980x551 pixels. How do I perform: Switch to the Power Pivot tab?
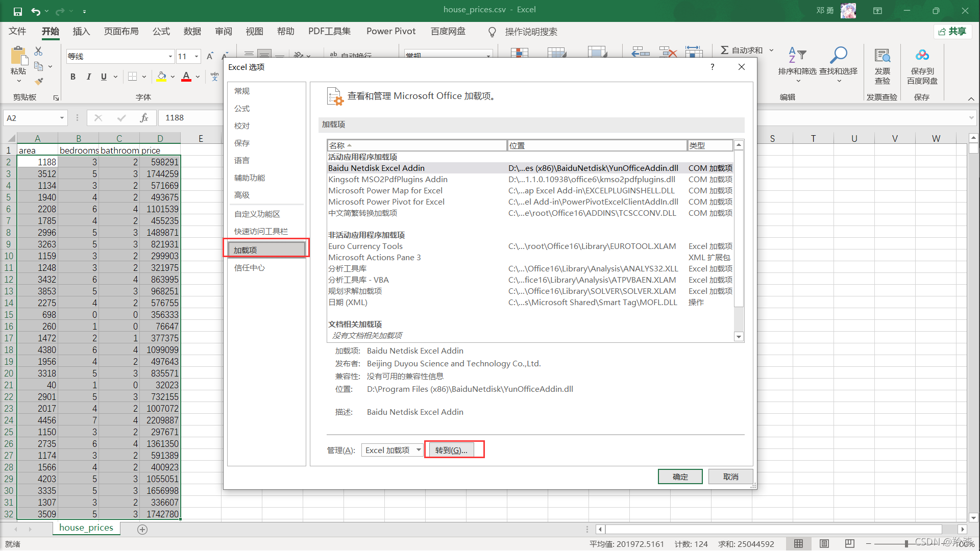(x=391, y=32)
